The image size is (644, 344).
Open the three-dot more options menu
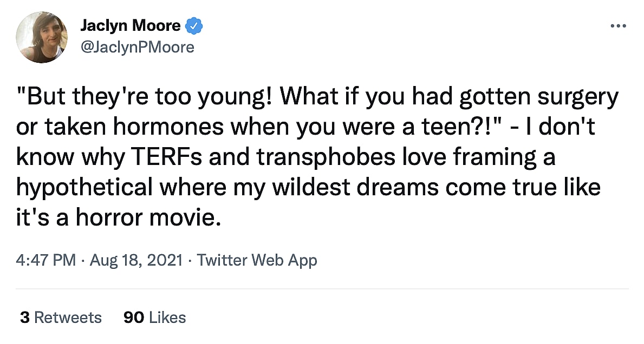[x=617, y=25]
